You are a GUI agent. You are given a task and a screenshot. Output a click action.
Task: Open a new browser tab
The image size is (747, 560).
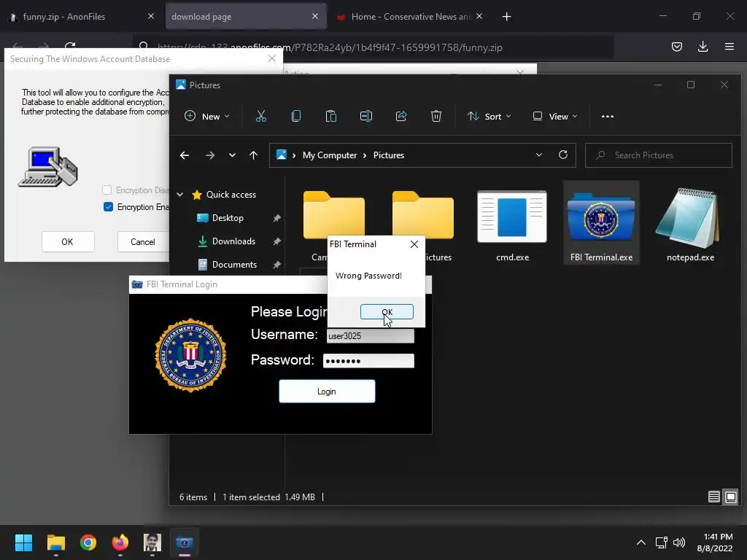click(x=506, y=17)
